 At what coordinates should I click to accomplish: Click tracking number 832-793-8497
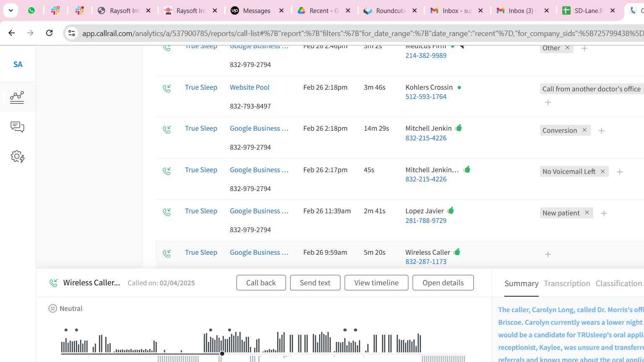tap(250, 106)
